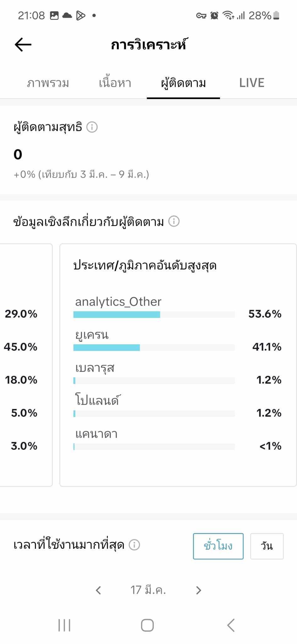Tap the analytics_Other progress bar
The image size is (297, 644).
[x=154, y=314]
